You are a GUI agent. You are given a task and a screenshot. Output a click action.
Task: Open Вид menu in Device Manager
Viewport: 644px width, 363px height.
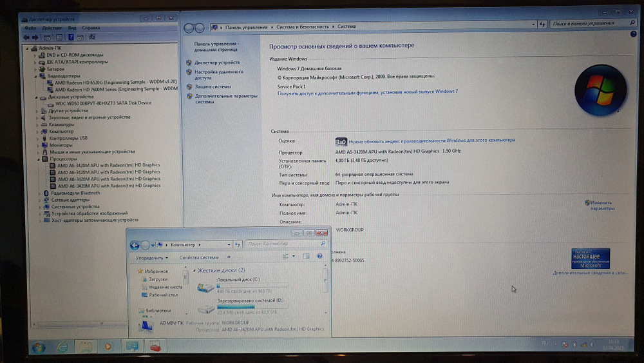[x=72, y=28]
